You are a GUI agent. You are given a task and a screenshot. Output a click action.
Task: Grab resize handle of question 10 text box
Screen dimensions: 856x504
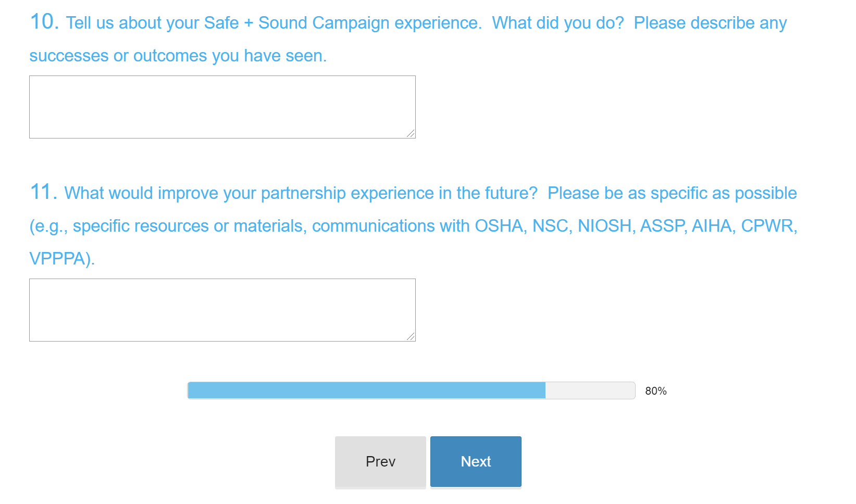click(x=411, y=134)
